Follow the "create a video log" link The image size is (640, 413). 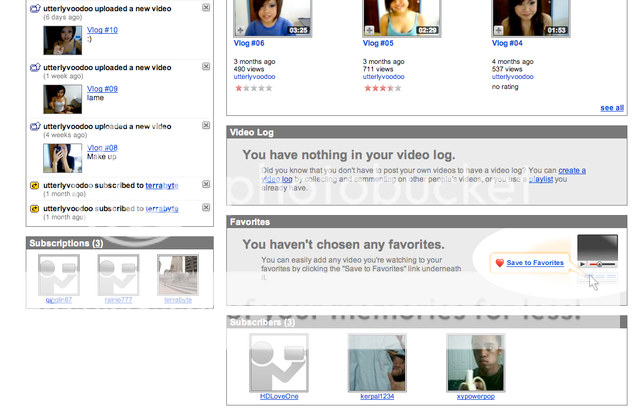coord(572,171)
